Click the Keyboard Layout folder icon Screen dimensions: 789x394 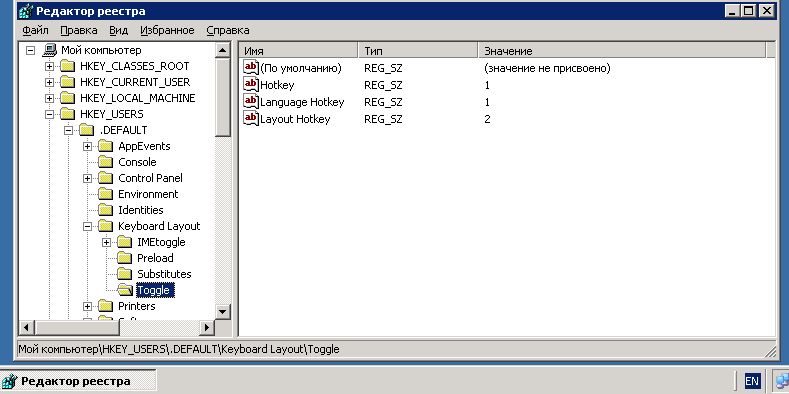106,226
